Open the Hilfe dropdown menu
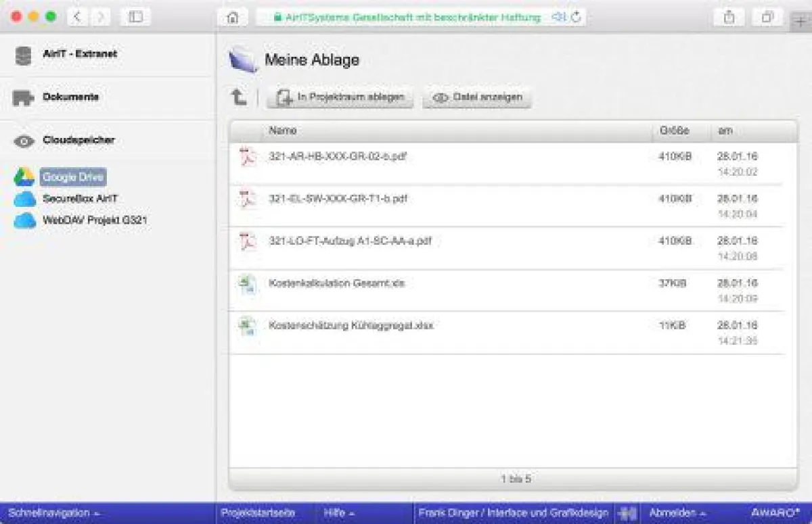 [x=339, y=513]
